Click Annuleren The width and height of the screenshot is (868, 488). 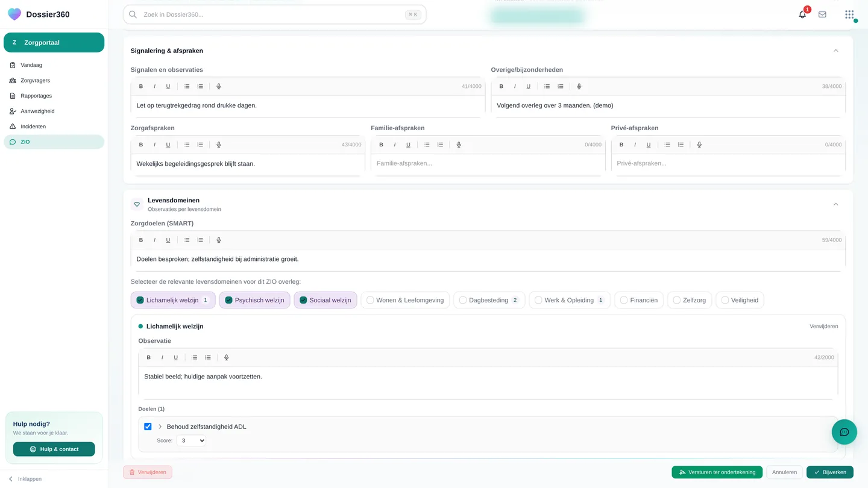point(784,472)
